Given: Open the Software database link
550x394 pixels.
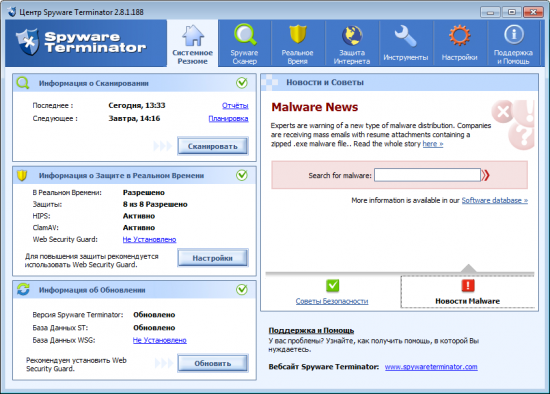Looking at the screenshot, I should click(x=495, y=200).
